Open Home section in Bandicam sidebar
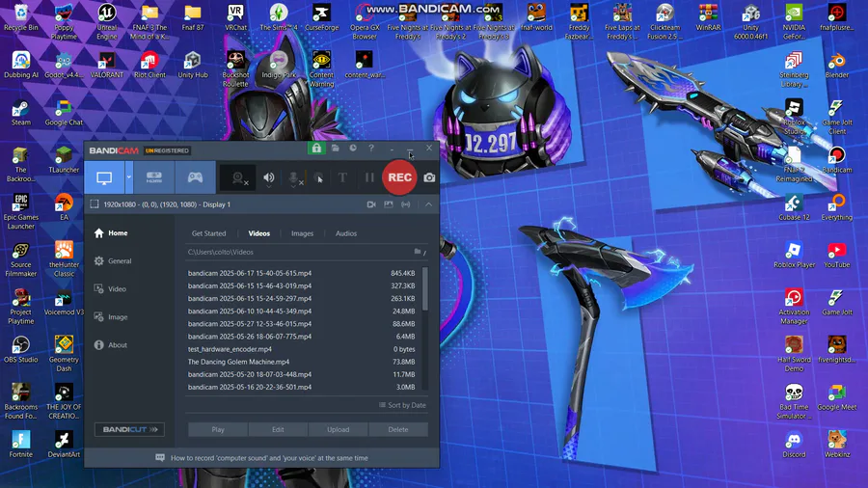This screenshot has height=488, width=868. [111, 233]
